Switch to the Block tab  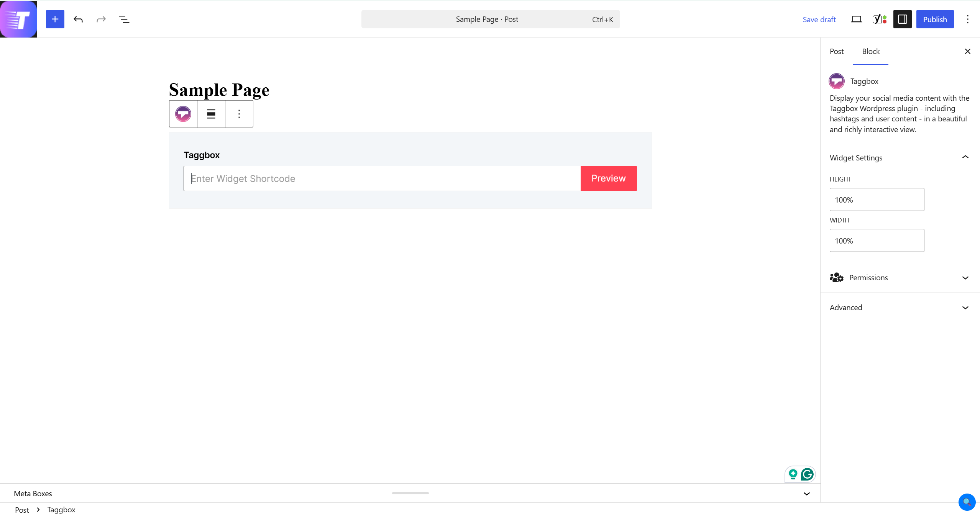pos(871,51)
